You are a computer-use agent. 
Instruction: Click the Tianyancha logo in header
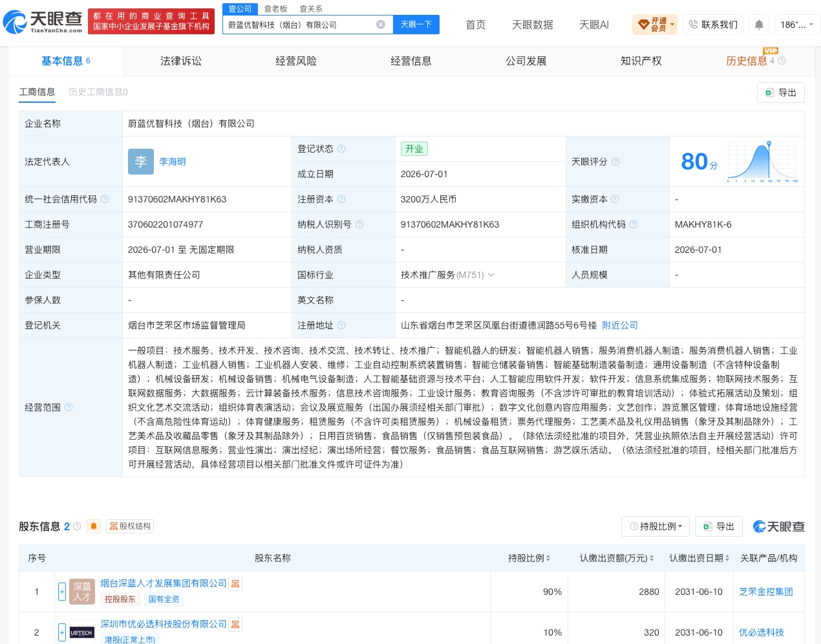43,22
